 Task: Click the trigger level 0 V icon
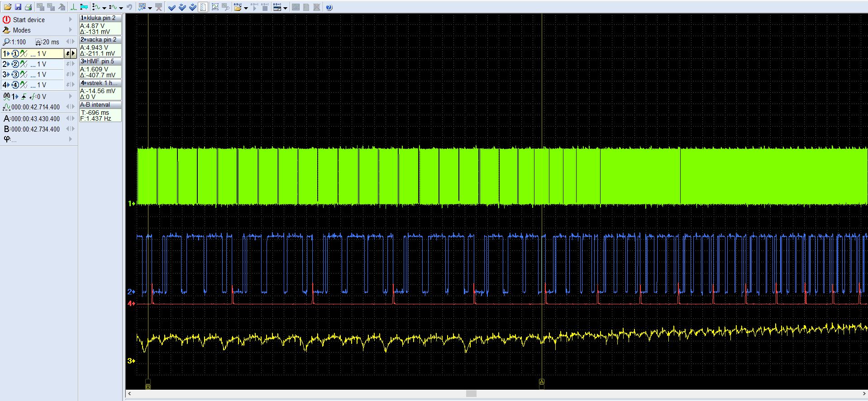pyautogui.click(x=33, y=97)
